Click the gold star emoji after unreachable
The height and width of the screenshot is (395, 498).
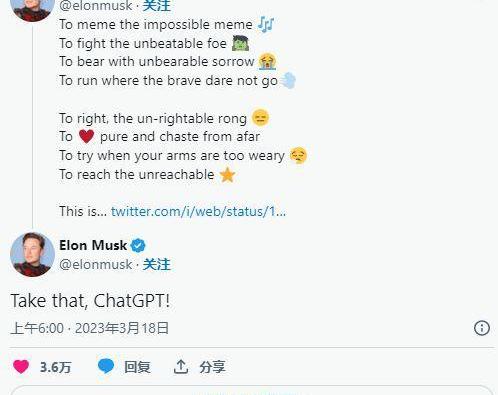coord(227,175)
